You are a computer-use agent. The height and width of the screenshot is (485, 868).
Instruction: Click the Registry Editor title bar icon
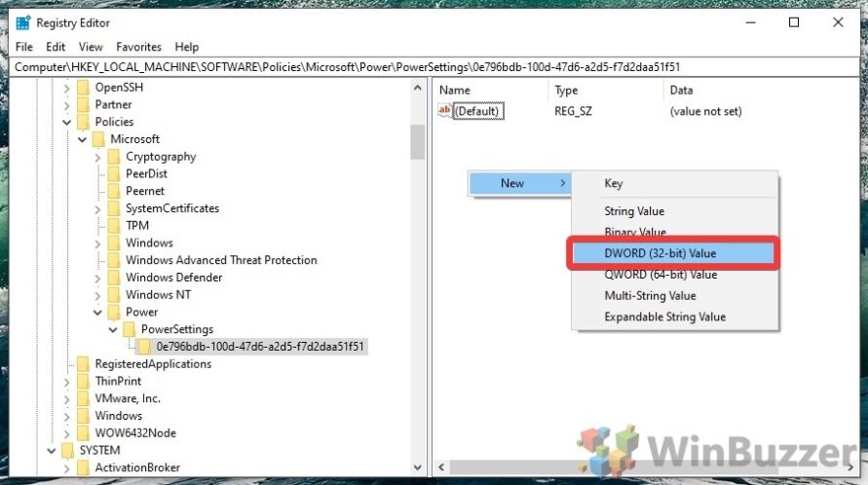click(23, 22)
